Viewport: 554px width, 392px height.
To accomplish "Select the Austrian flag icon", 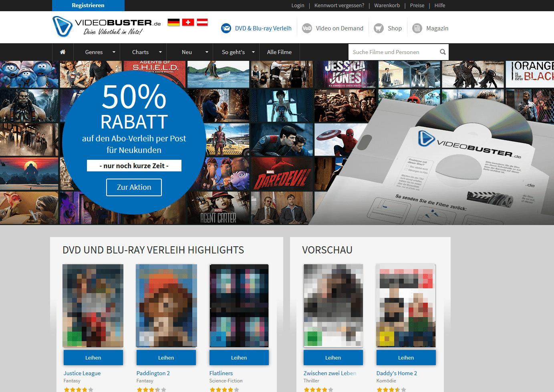I will pos(202,22).
